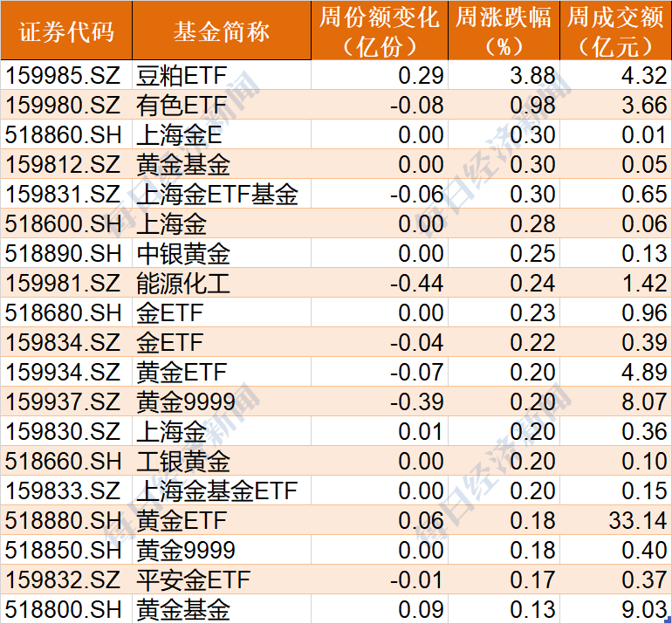Select the fund name 上海金基金ETF
The height and width of the screenshot is (624, 672).
click(222, 490)
